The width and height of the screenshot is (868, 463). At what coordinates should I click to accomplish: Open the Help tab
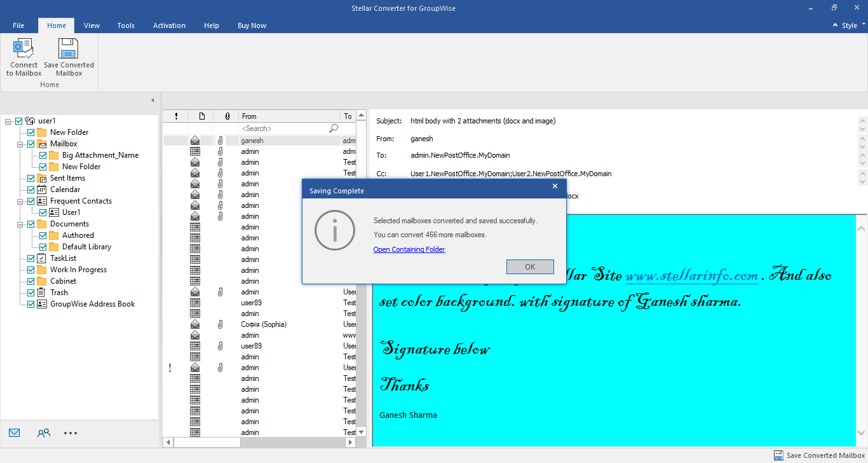click(x=212, y=25)
